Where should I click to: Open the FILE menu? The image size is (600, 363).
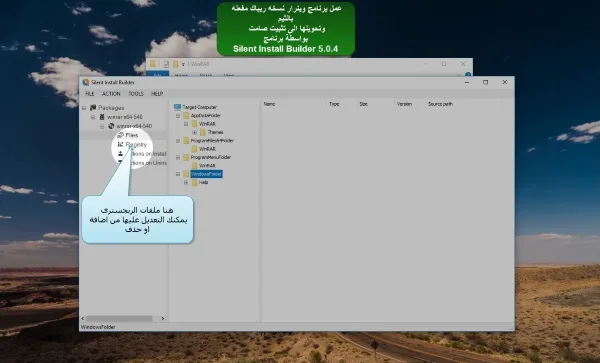[90, 94]
